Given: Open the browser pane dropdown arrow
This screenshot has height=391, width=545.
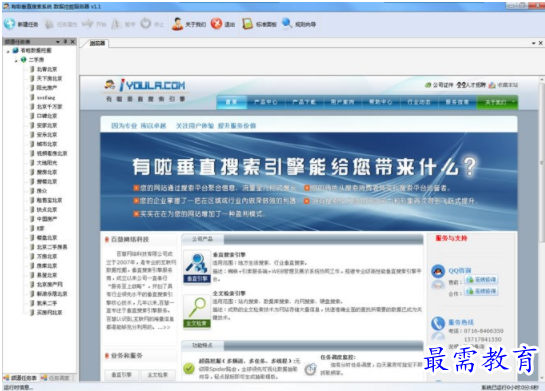Looking at the screenshot, I should coord(534,43).
